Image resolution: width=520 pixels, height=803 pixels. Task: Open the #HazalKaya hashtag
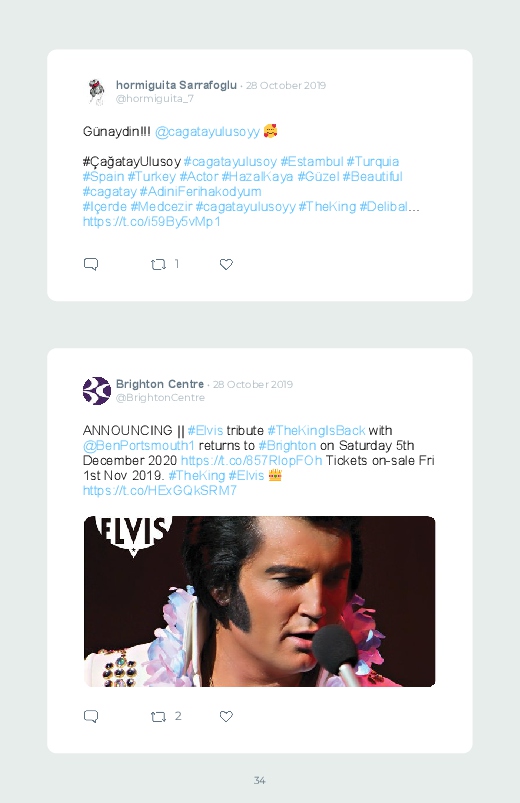257,177
